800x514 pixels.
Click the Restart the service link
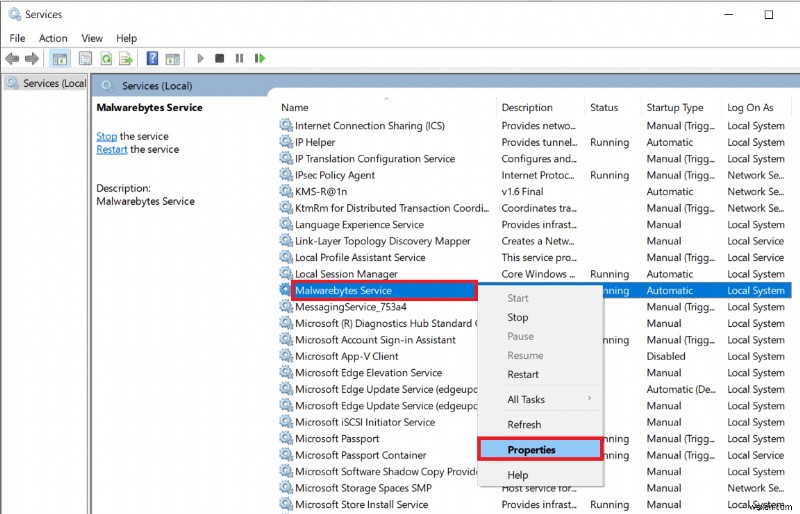[112, 150]
